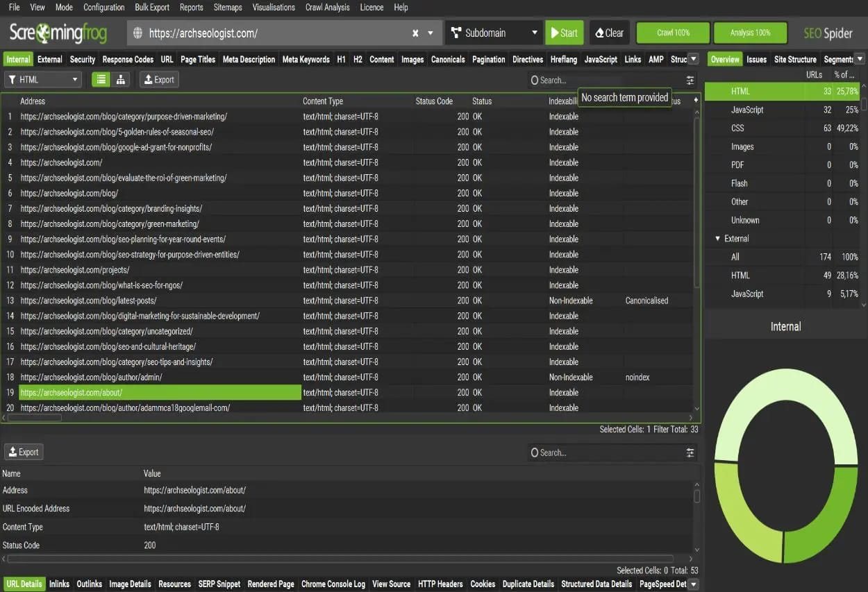Open the Configuration menu
The height and width of the screenshot is (592, 868).
click(104, 7)
